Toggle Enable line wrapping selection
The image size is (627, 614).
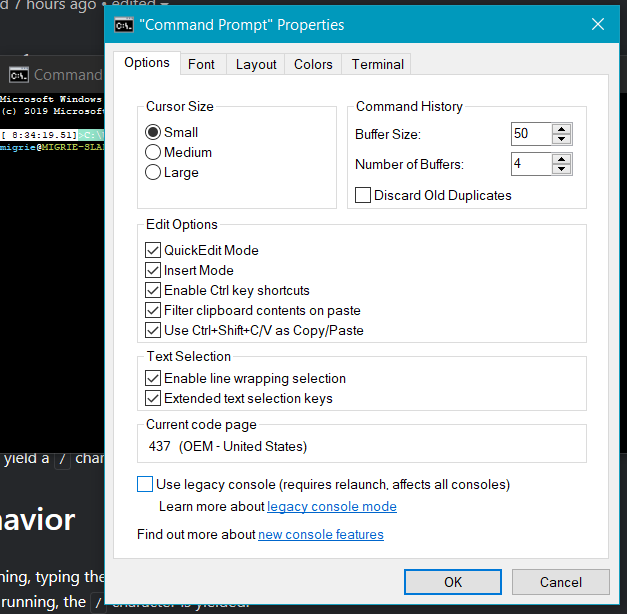[x=153, y=378]
